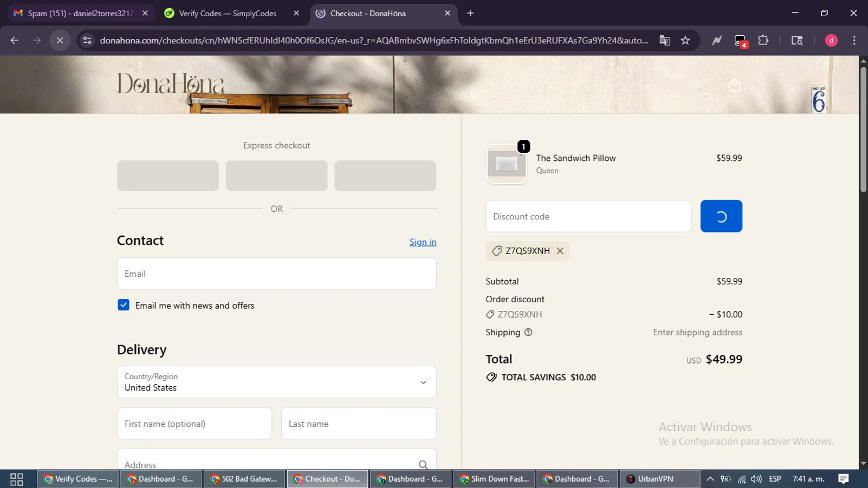Open the side panel search icon
This screenshot has width=868, height=488.
[797, 41]
